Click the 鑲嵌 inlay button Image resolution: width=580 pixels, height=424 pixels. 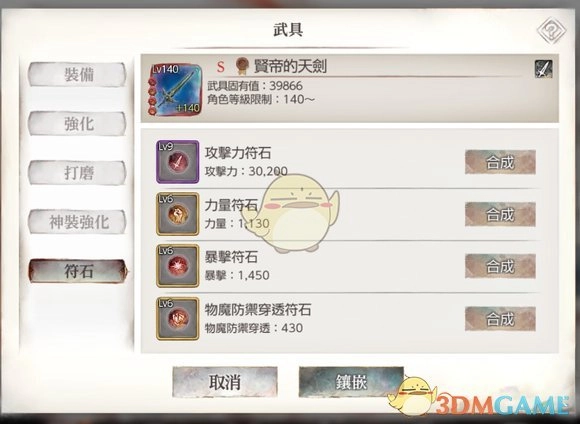[351, 382]
